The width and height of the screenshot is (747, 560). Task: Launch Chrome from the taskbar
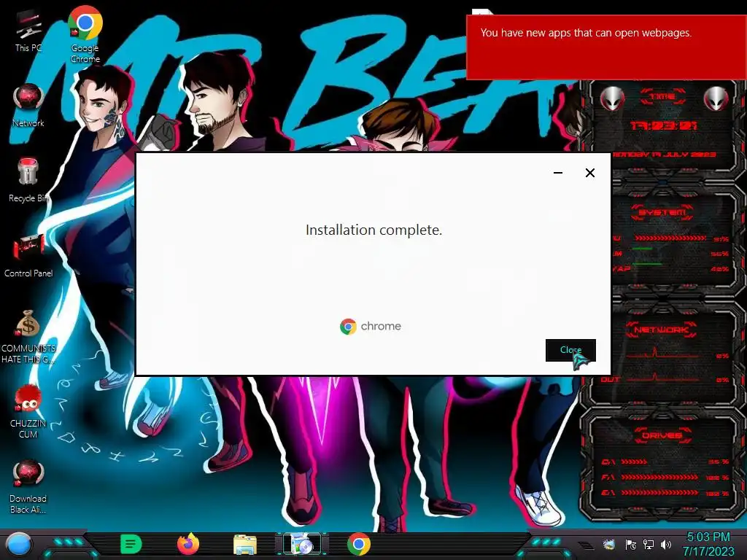point(359,544)
